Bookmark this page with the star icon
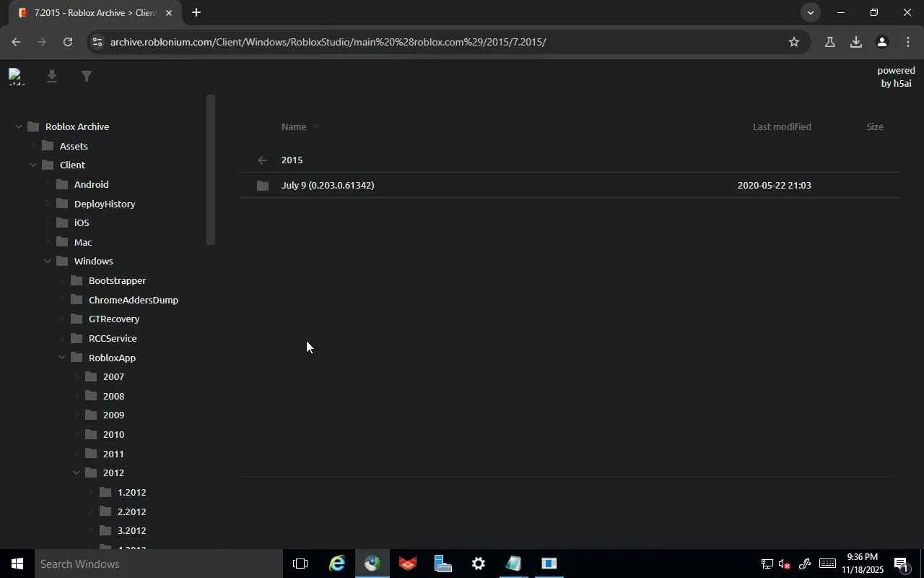The height and width of the screenshot is (578, 924). coord(794,42)
